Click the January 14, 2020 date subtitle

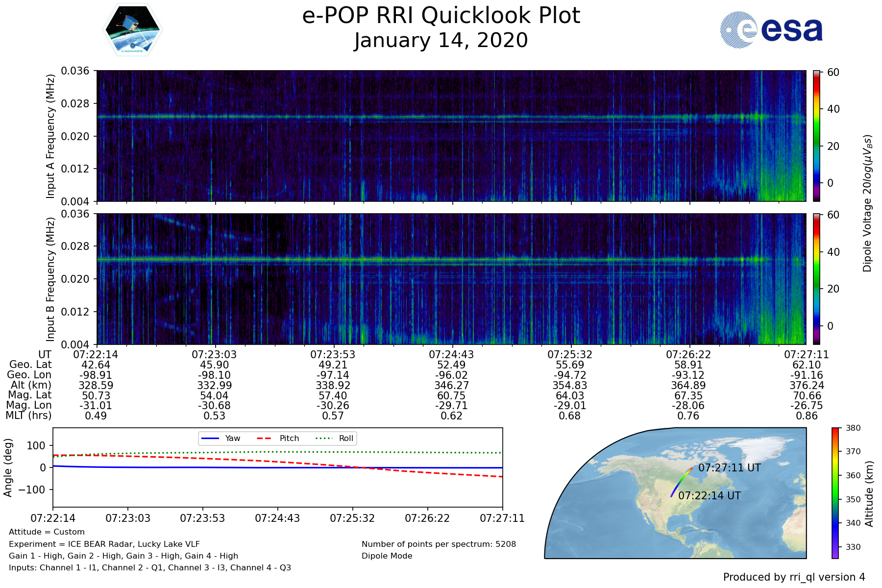tap(441, 40)
